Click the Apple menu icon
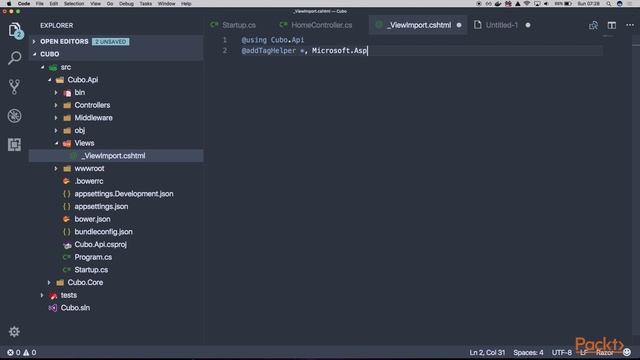The height and width of the screenshot is (360, 640). [x=9, y=4]
